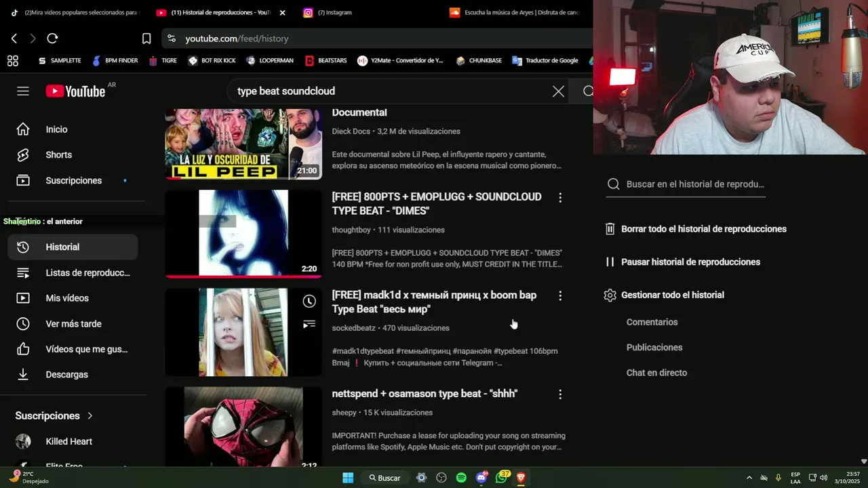Open BPM FINDER bookmark
Screen dimensions: 868x488
(115, 60)
